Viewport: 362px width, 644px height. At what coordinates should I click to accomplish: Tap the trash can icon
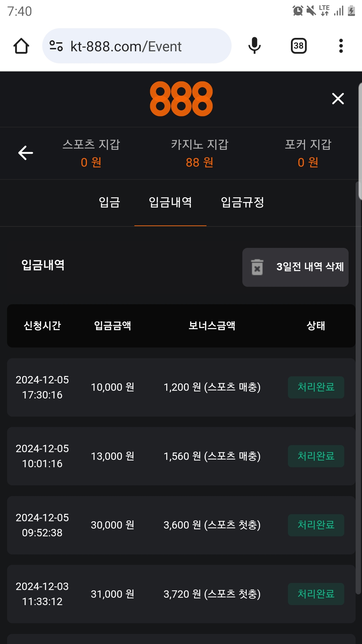(x=257, y=267)
